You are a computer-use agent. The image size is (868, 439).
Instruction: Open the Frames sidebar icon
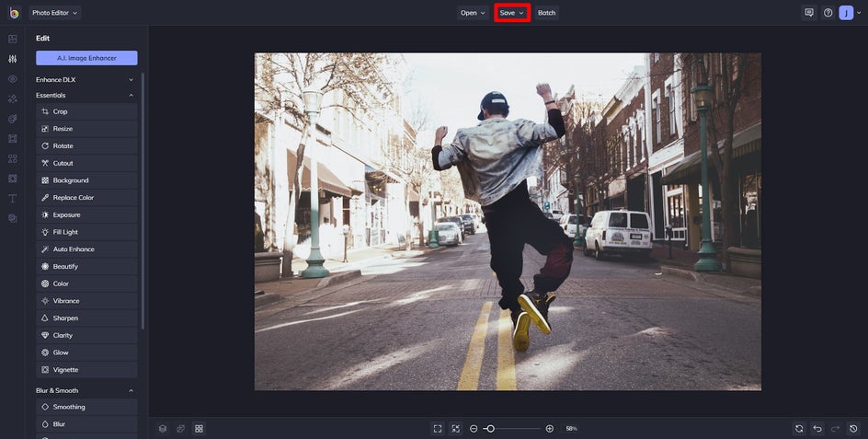[13, 139]
